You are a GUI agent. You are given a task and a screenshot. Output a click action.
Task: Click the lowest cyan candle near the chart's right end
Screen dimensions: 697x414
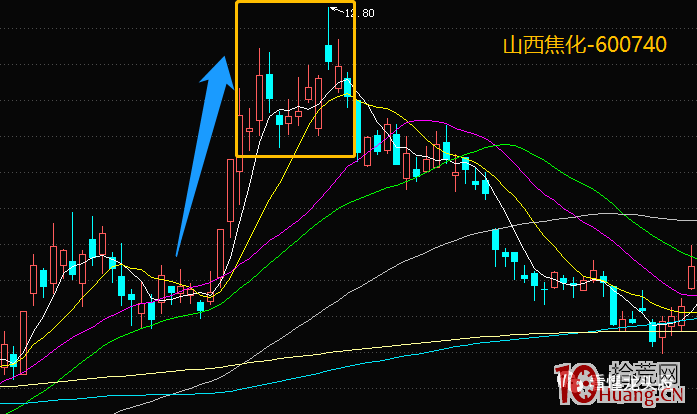[x=653, y=332]
